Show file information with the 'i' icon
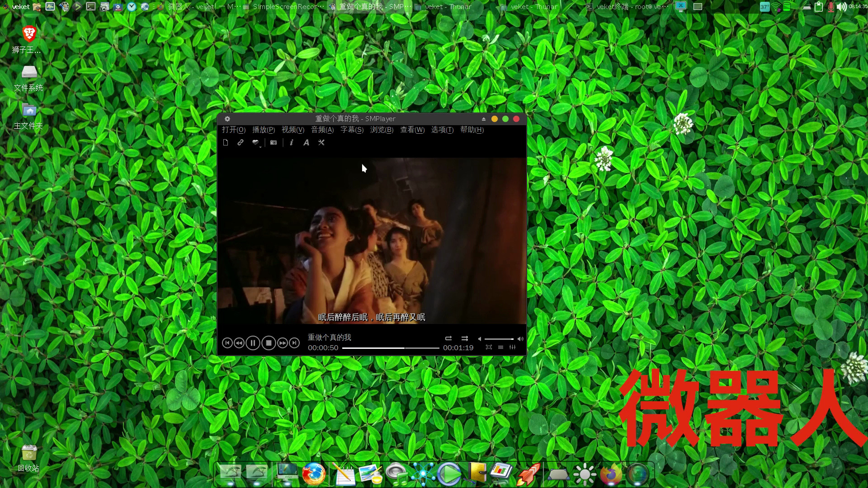The width and height of the screenshot is (868, 488). (x=291, y=142)
